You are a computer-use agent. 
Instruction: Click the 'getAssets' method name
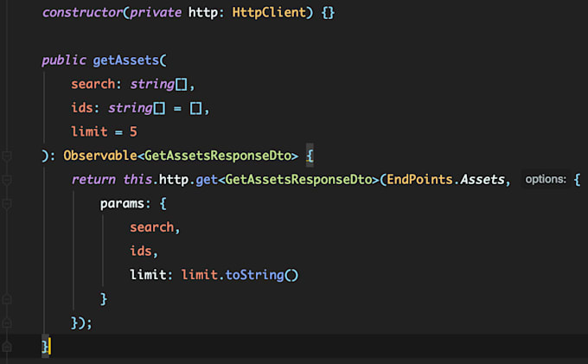(x=126, y=61)
